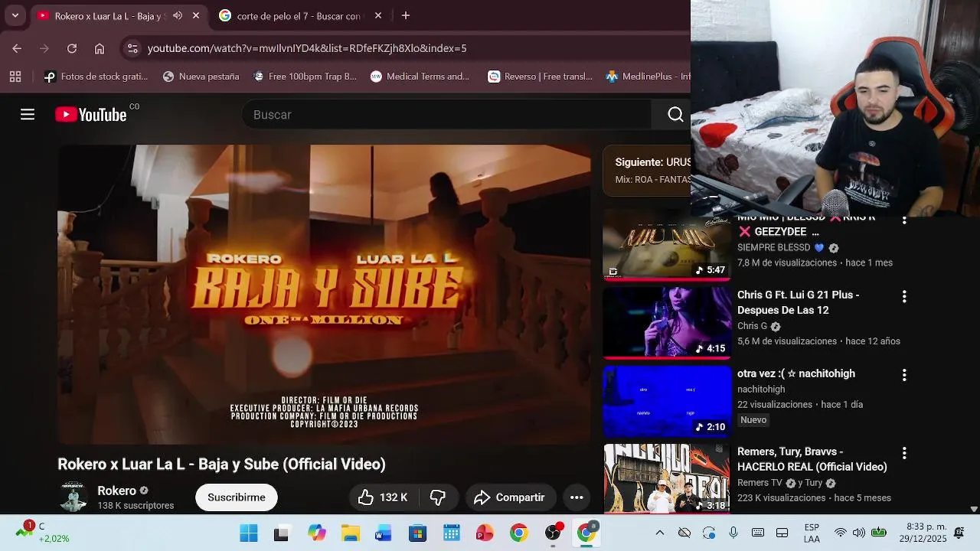980x551 pixels.
Task: Launch Word from the taskbar
Action: (x=383, y=533)
